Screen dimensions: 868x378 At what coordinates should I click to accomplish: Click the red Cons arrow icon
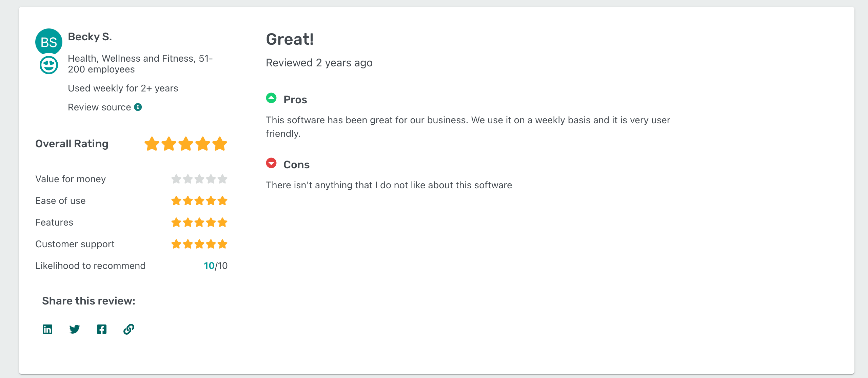[271, 164]
